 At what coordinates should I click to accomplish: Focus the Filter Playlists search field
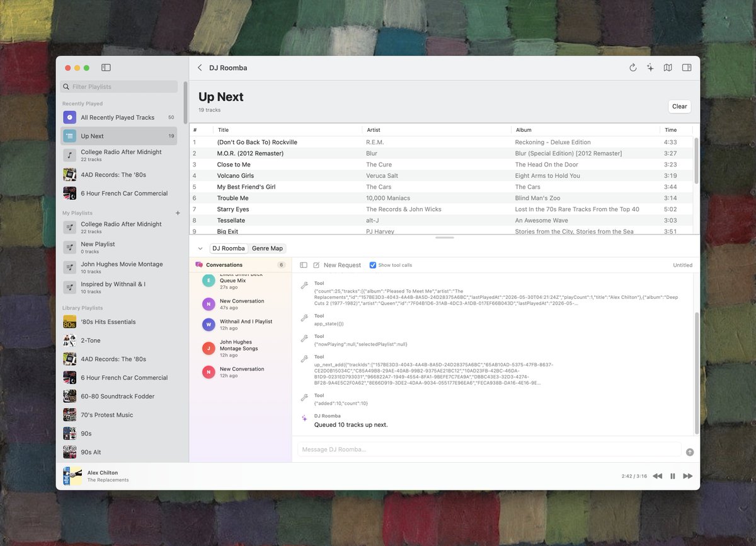(119, 86)
